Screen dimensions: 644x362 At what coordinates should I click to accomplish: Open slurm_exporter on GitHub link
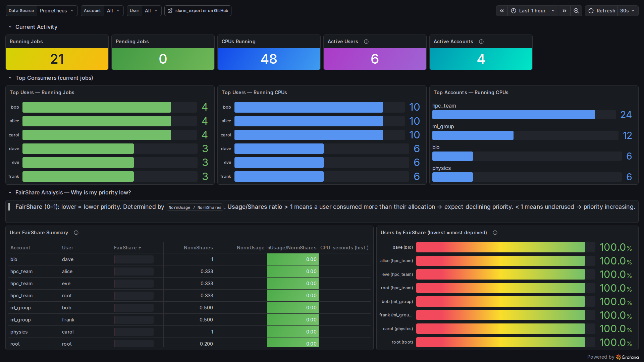[198, 11]
